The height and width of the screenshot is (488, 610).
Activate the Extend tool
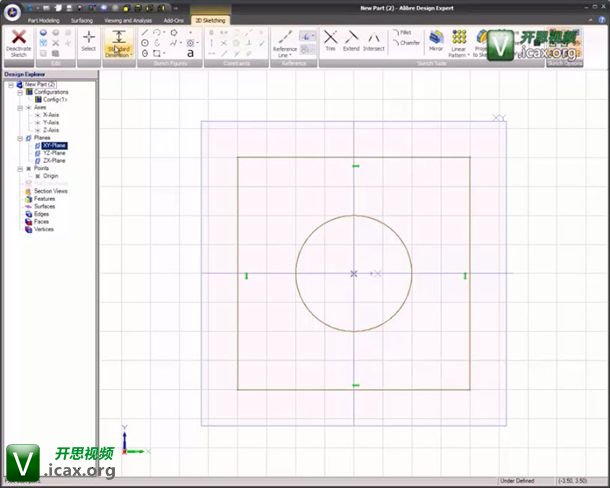click(351, 40)
